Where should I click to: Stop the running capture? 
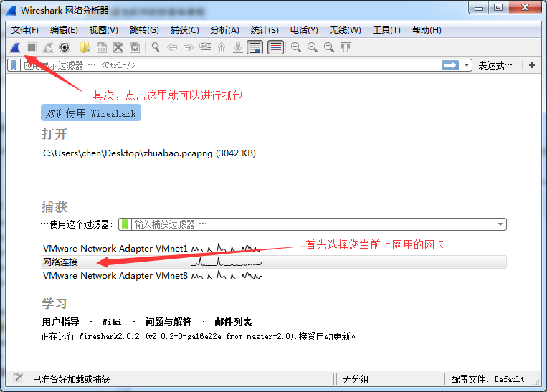tap(32, 47)
